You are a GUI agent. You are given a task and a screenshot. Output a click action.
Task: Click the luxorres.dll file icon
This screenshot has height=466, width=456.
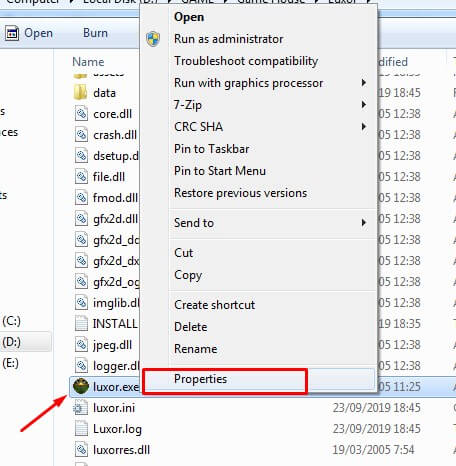81,450
